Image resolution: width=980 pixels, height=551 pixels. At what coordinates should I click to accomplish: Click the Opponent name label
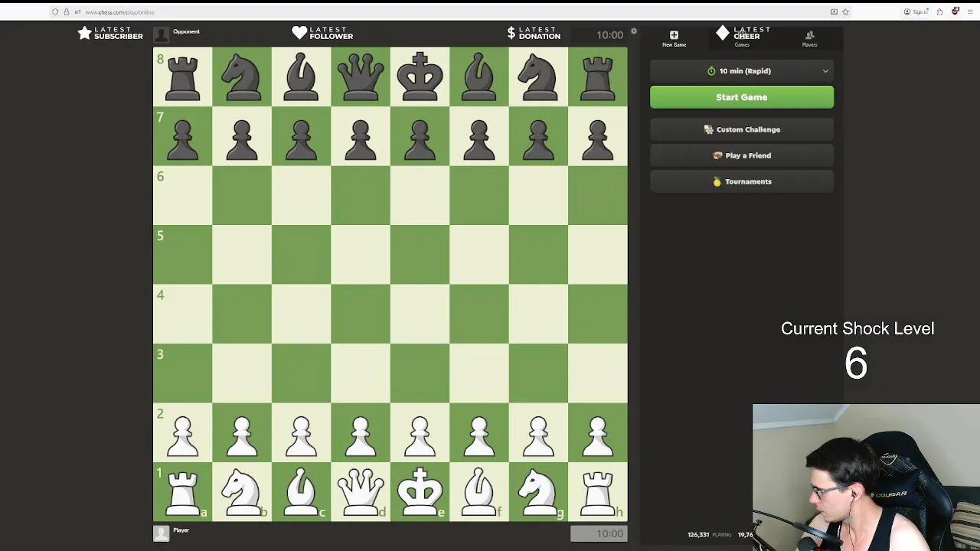(186, 31)
